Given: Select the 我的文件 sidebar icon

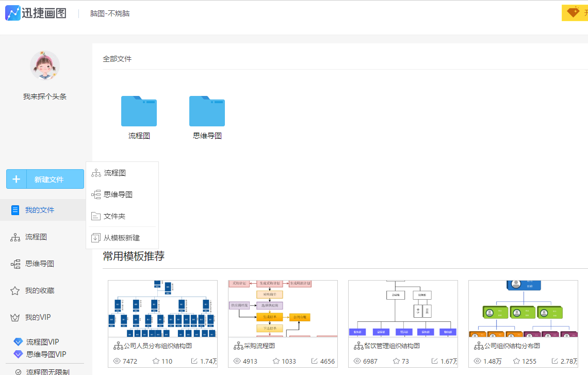Looking at the screenshot, I should click(15, 210).
